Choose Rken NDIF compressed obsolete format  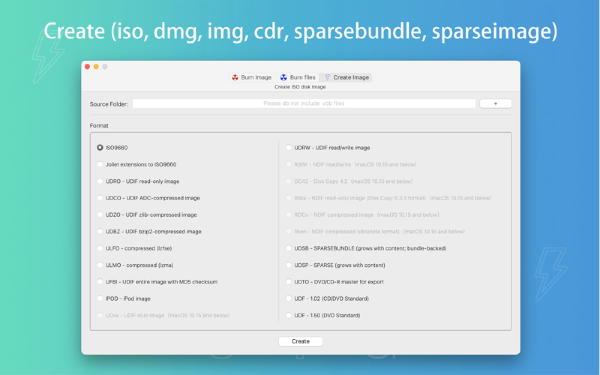[375, 232]
